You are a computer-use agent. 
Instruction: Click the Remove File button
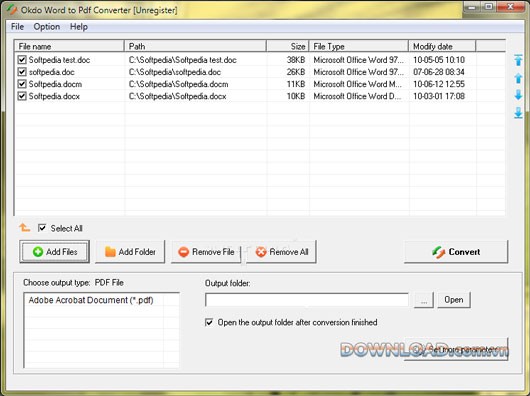(x=206, y=252)
